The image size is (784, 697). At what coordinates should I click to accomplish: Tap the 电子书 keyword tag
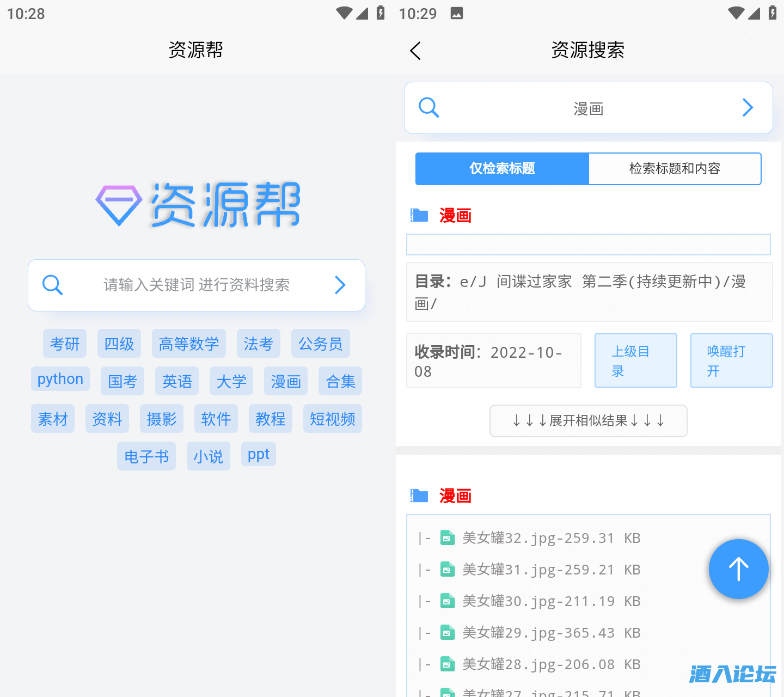click(x=146, y=456)
